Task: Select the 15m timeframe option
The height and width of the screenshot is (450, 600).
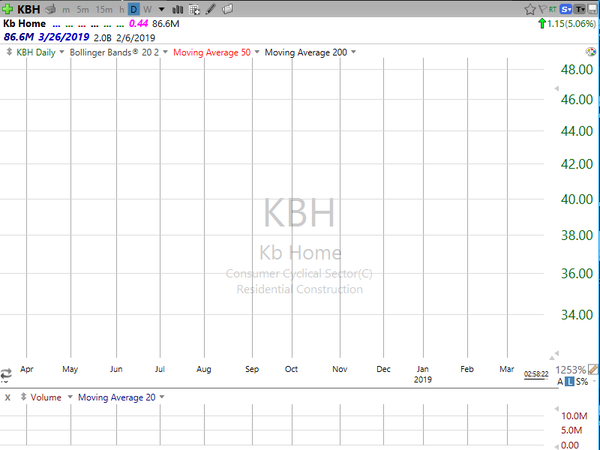Action: (x=104, y=10)
